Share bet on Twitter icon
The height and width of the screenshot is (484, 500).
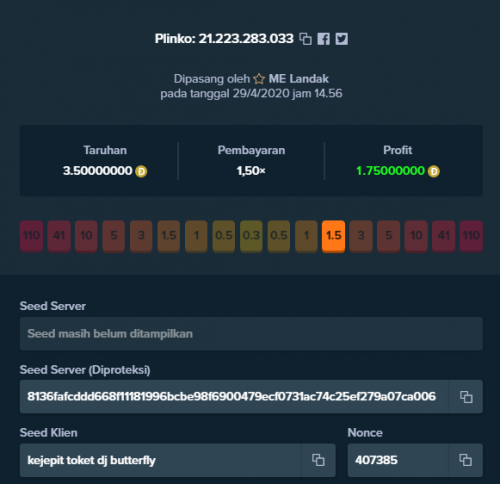[342, 39]
